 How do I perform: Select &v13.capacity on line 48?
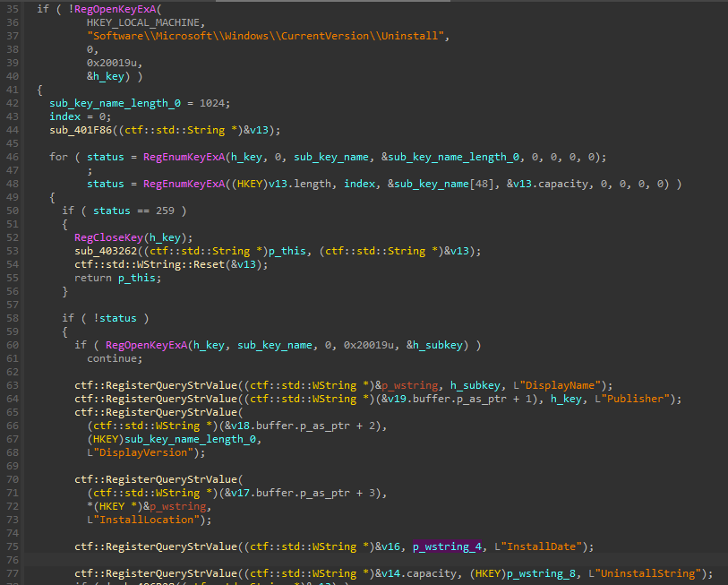click(x=547, y=184)
